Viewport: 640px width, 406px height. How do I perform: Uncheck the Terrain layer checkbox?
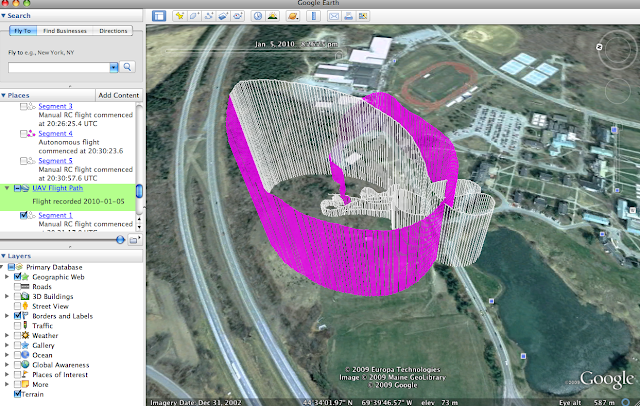17,394
